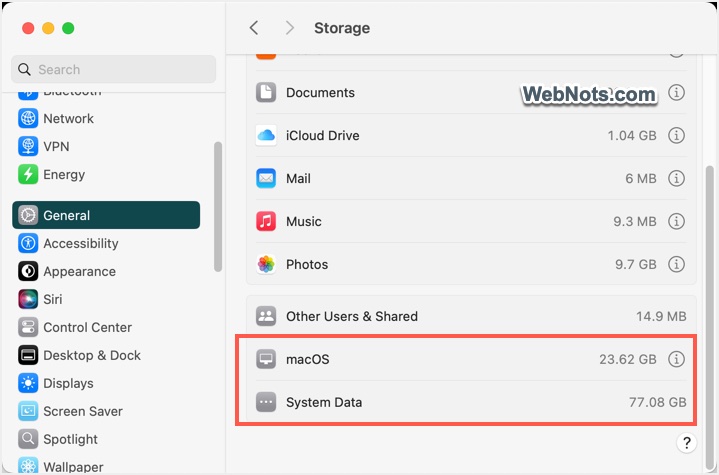The height and width of the screenshot is (475, 719).
Task: Go back with the left chevron
Action: click(x=254, y=28)
